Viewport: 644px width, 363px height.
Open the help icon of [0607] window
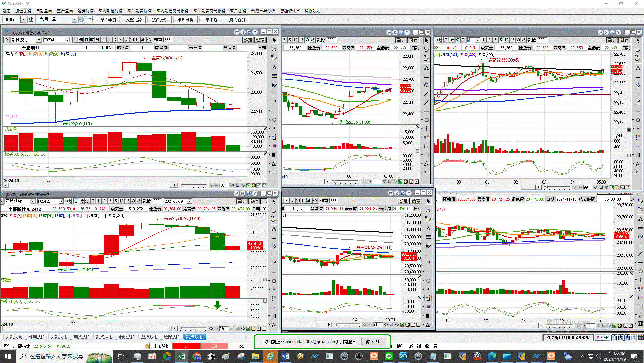255,32
